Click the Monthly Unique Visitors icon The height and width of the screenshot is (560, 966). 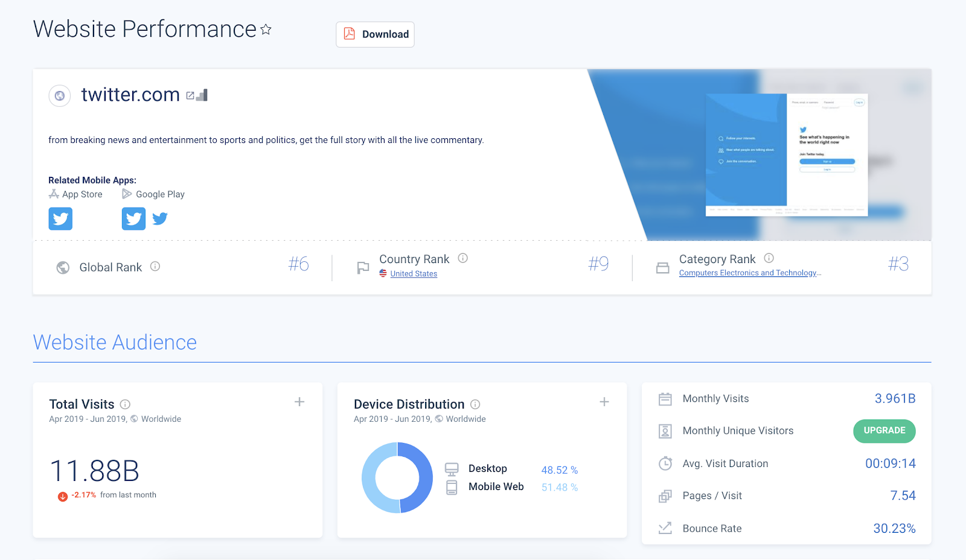(665, 431)
